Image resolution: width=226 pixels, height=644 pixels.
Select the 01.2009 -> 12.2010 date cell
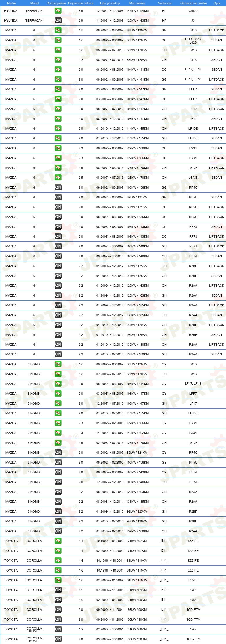coord(110,511)
